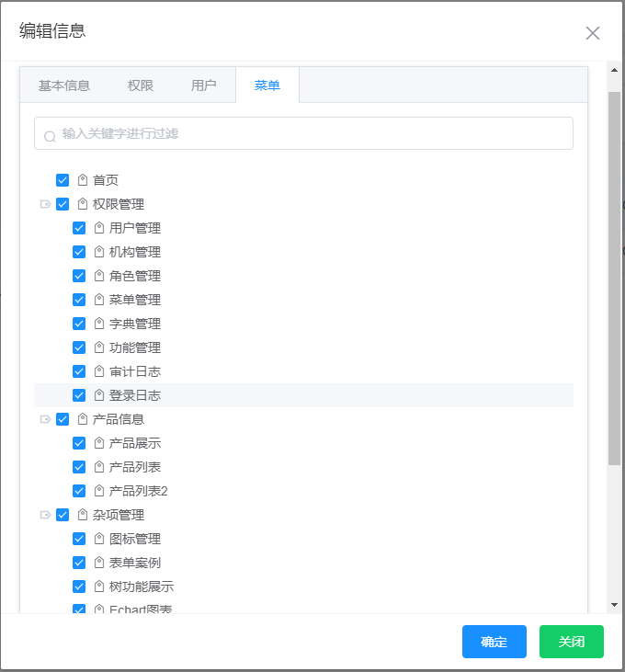Collapse the 权限管理 tree node
625x672 pixels.
coord(45,204)
